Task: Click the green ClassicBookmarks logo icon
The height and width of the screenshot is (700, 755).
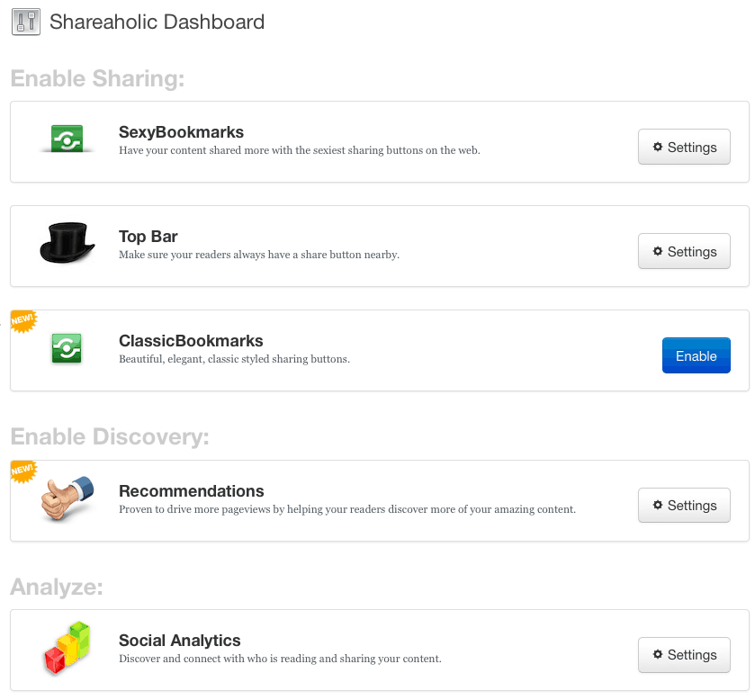Action: [x=67, y=348]
